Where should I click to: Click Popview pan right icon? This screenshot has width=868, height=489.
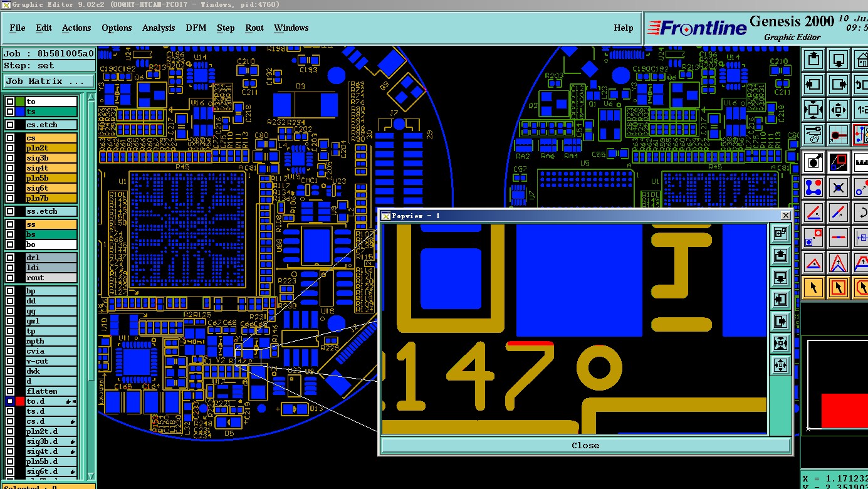[780, 321]
